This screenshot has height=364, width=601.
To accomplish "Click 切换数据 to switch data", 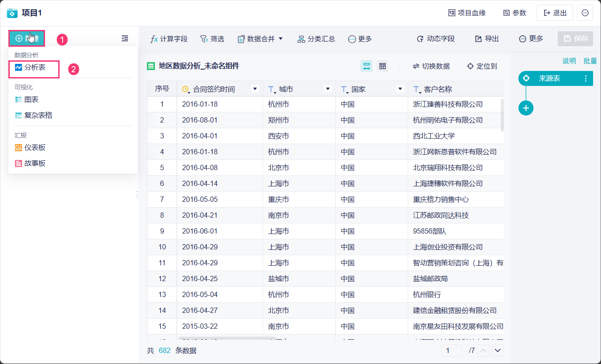I will [x=431, y=66].
